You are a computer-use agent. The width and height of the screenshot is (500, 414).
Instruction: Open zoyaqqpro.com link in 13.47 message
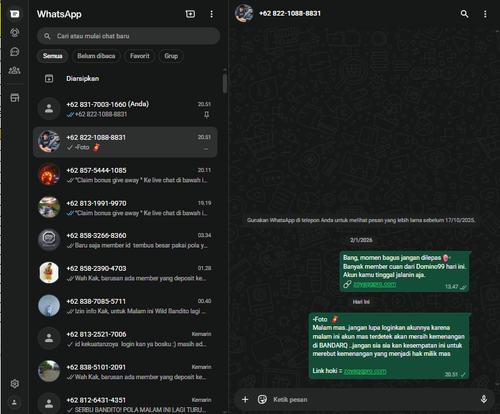click(374, 284)
